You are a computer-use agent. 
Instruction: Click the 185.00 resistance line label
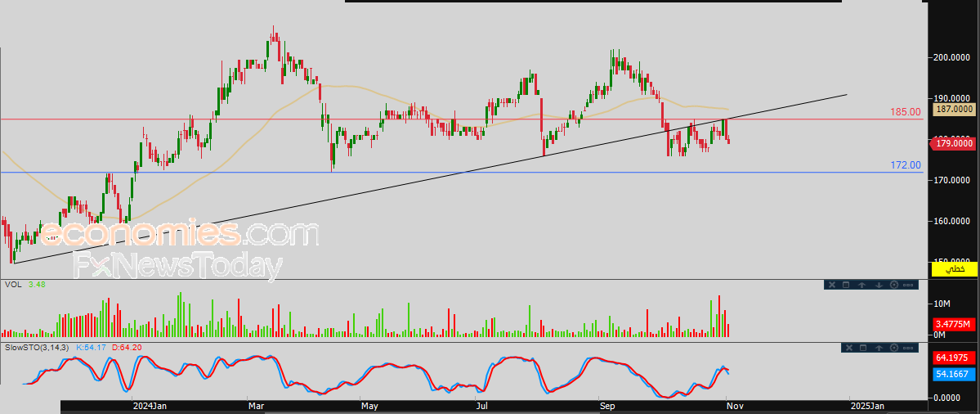coord(905,113)
